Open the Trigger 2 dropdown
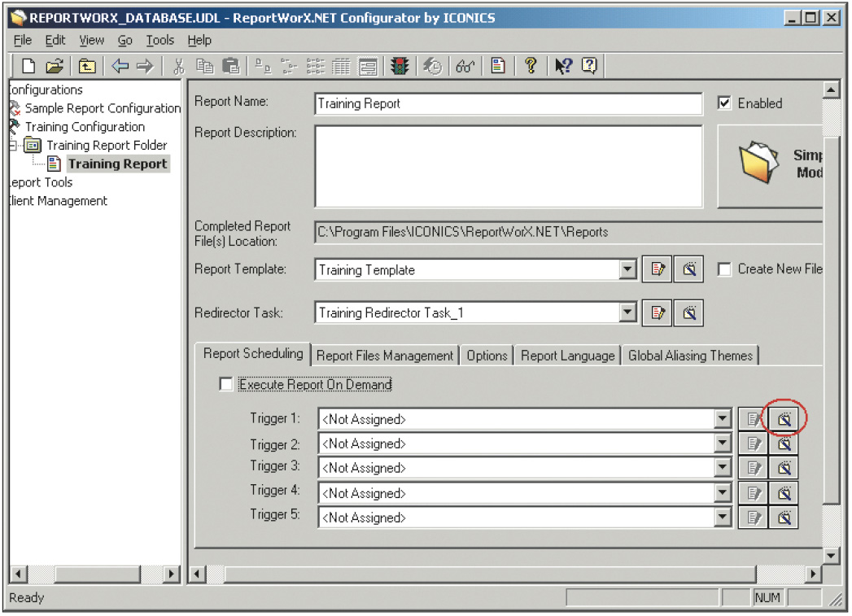The width and height of the screenshot is (852, 616). click(722, 443)
